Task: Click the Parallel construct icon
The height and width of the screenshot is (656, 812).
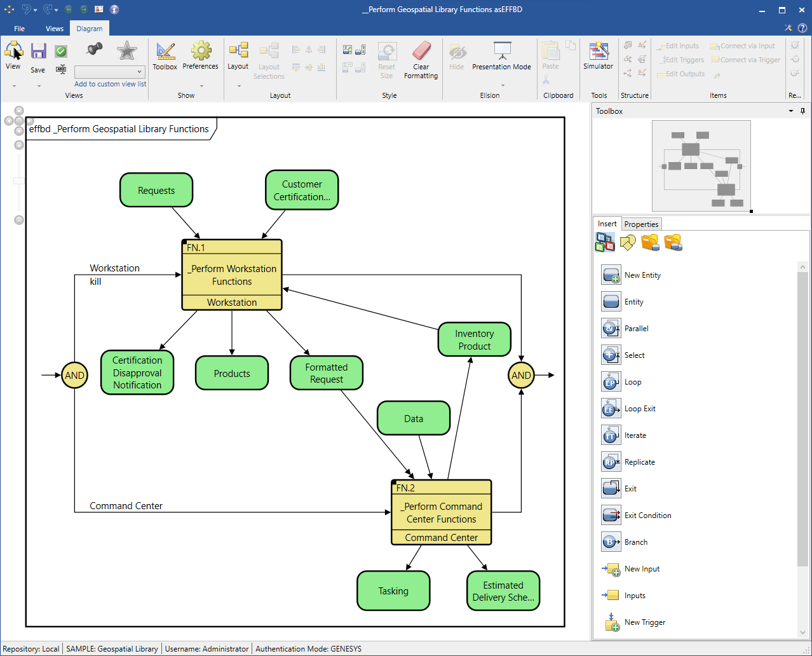Action: (611, 329)
